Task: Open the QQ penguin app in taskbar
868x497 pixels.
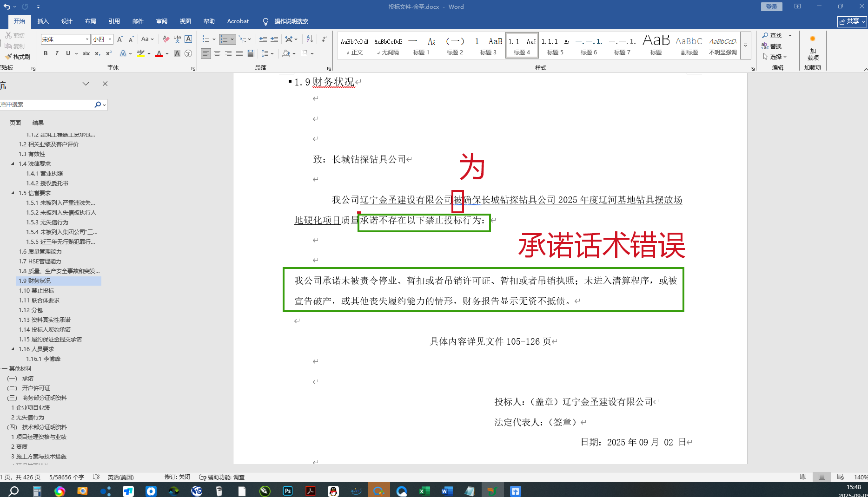Action: [x=333, y=490]
